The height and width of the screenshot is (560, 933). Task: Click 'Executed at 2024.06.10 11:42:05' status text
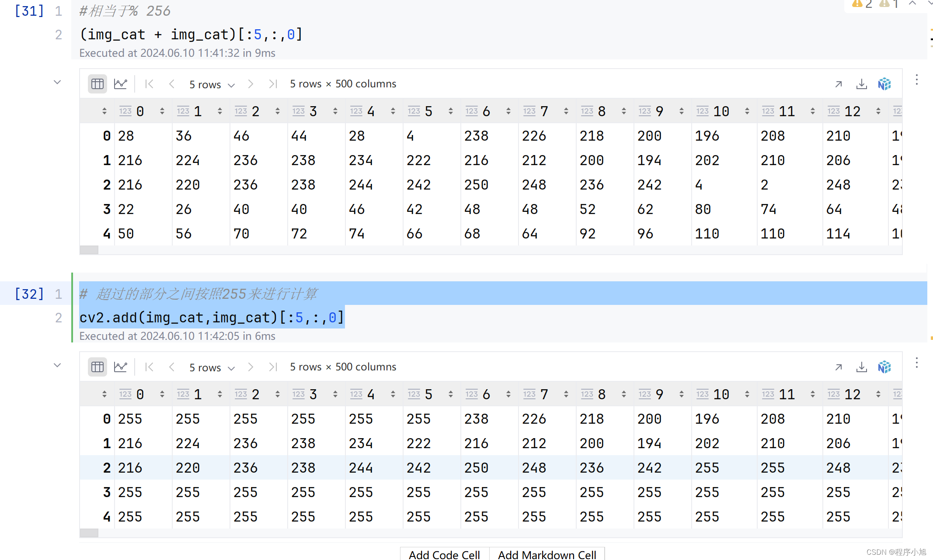pyautogui.click(x=159, y=336)
